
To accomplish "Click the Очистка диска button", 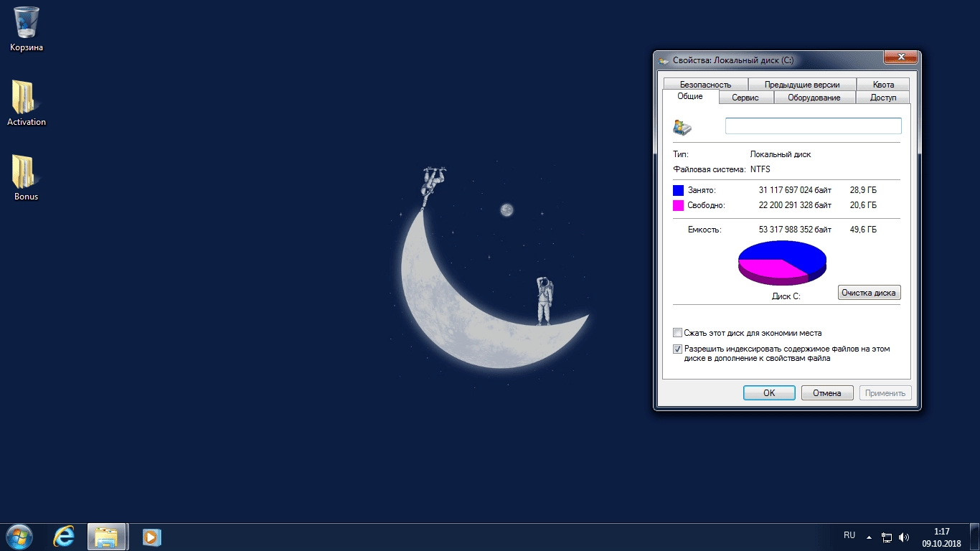I will click(x=869, y=293).
